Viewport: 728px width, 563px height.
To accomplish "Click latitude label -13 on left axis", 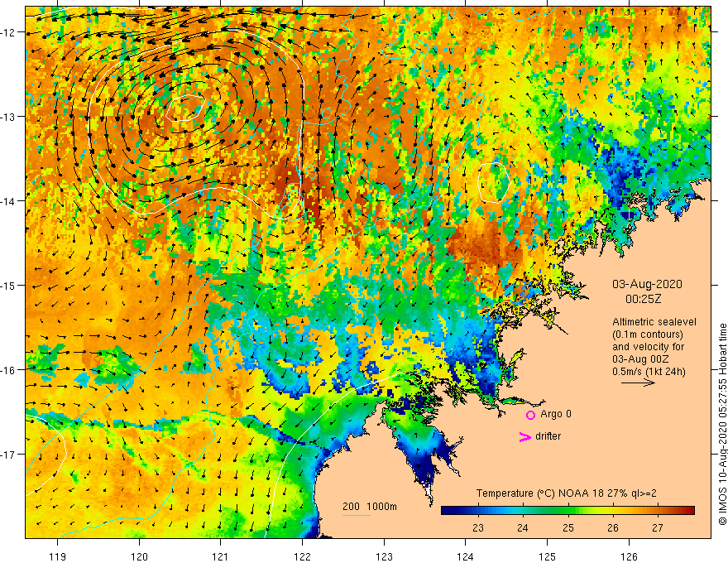I will click(x=9, y=117).
